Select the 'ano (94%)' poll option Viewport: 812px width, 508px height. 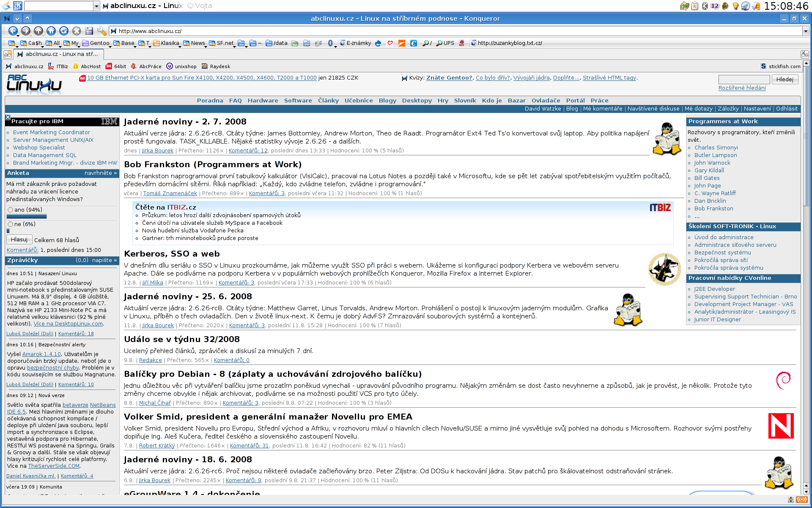tap(11, 210)
